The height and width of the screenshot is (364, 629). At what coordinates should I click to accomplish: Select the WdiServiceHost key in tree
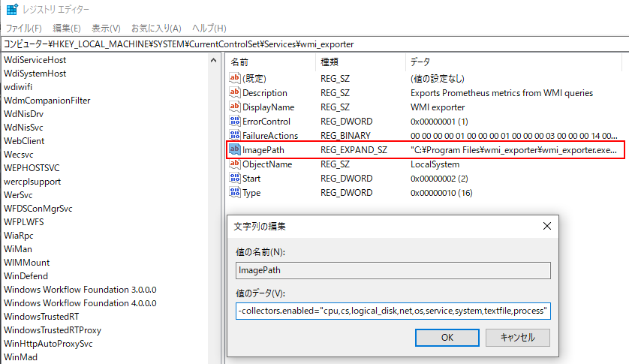(x=35, y=60)
